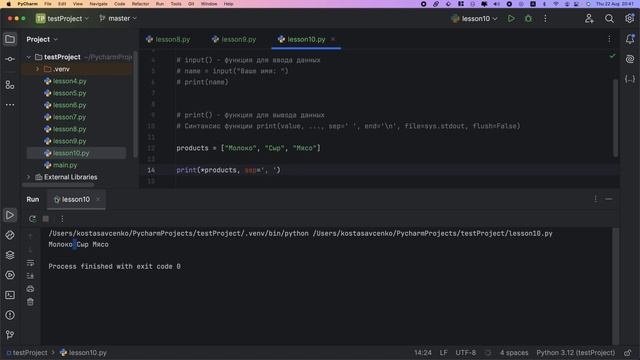Toggle file read-only lock icon
Image resolution: width=640 pixels, height=360 pixels.
pos(628,353)
